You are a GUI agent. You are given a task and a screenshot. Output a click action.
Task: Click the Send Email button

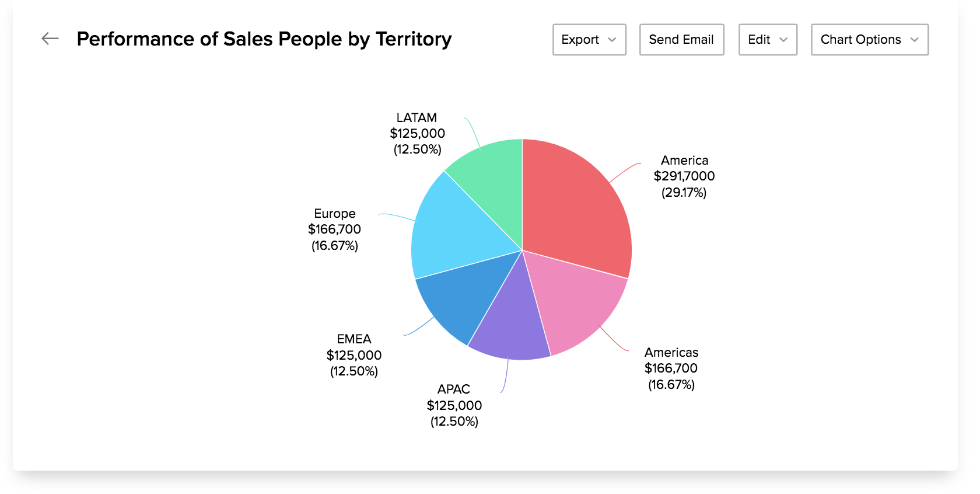681,40
